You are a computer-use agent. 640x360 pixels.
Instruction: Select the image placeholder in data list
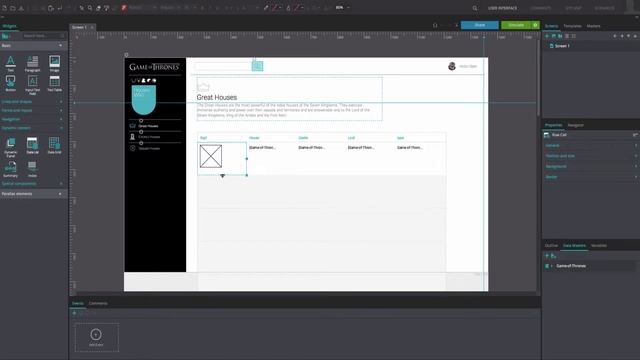click(211, 156)
